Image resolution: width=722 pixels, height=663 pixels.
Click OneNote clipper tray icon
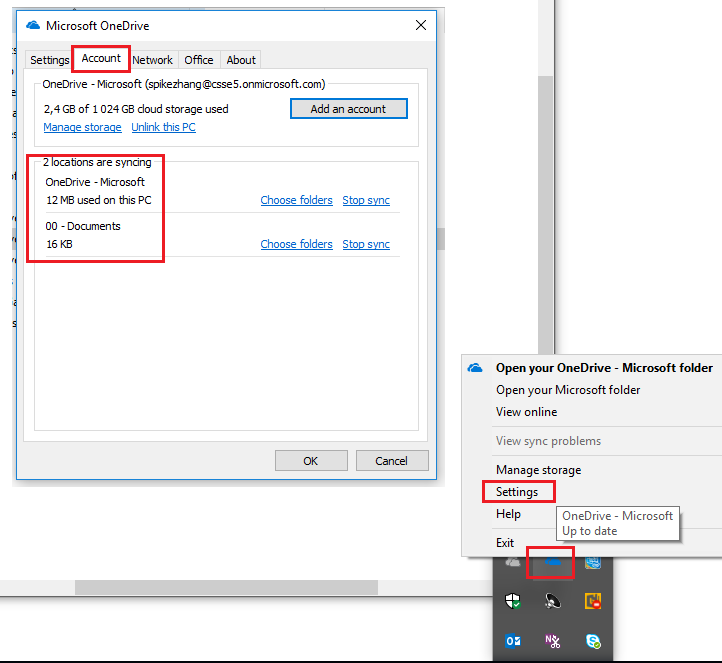[x=552, y=640]
